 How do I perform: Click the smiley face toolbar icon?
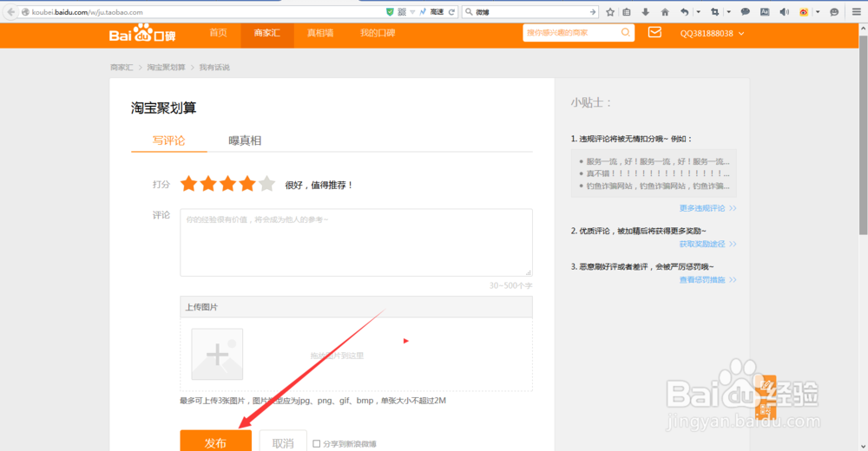pos(834,11)
